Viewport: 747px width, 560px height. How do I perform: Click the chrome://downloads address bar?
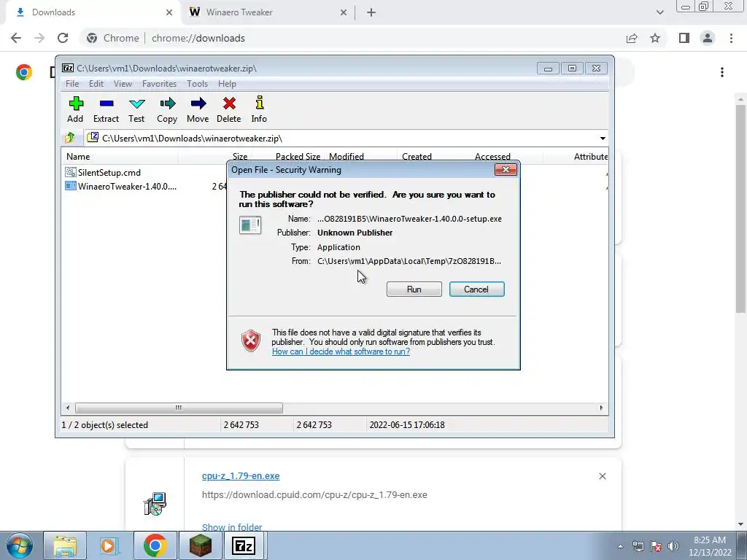[x=352, y=38]
